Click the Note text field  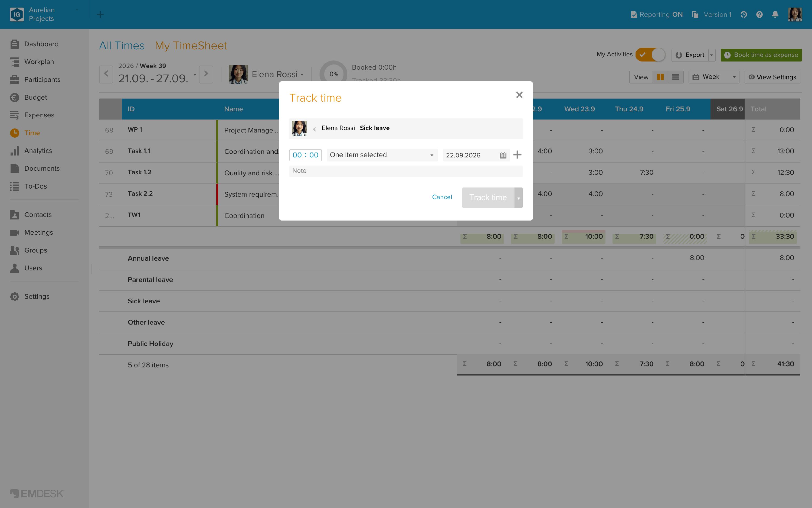406,171
